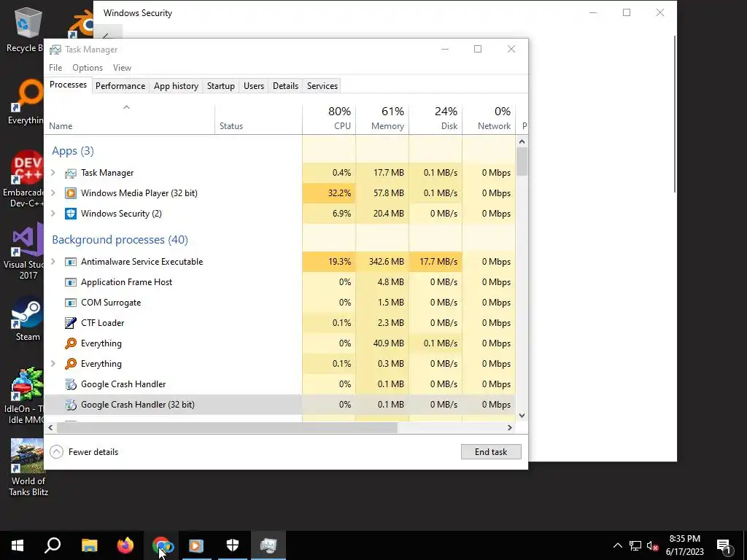Click the Apps (3) group heading
Viewport: 747px width, 560px height.
(x=73, y=151)
